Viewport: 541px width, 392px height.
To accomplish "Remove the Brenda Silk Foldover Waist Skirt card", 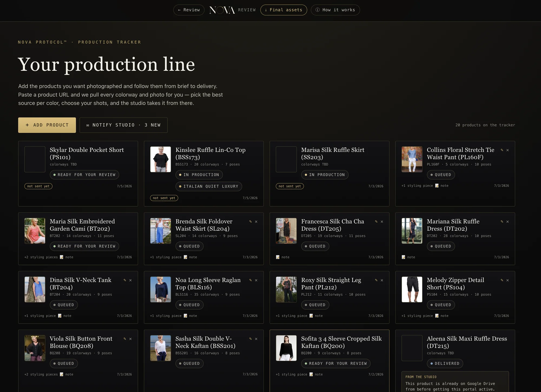I will (x=256, y=222).
